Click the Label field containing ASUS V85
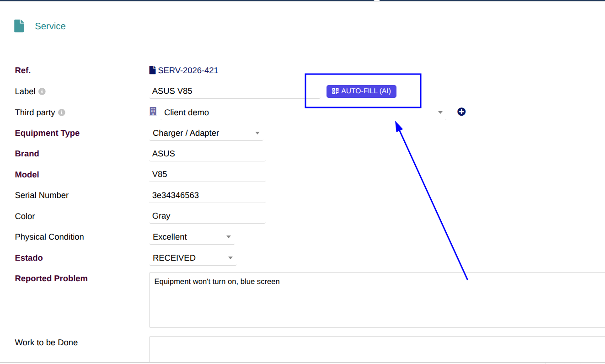 point(235,91)
